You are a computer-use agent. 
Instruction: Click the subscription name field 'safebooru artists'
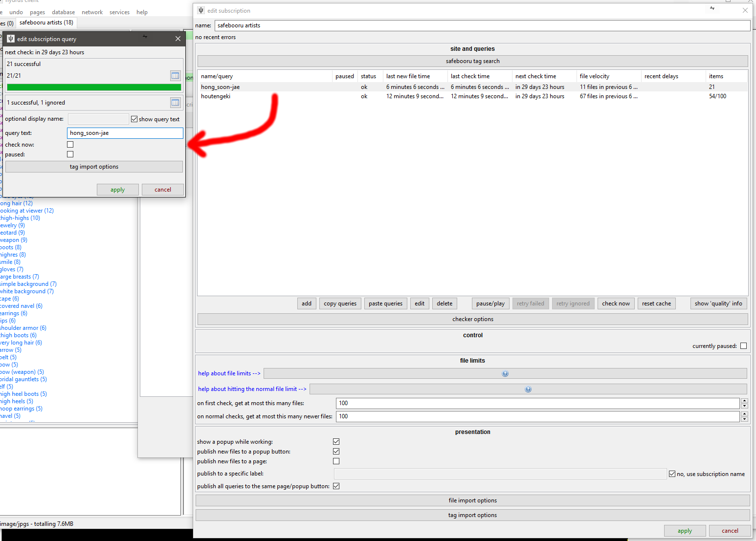coord(483,25)
